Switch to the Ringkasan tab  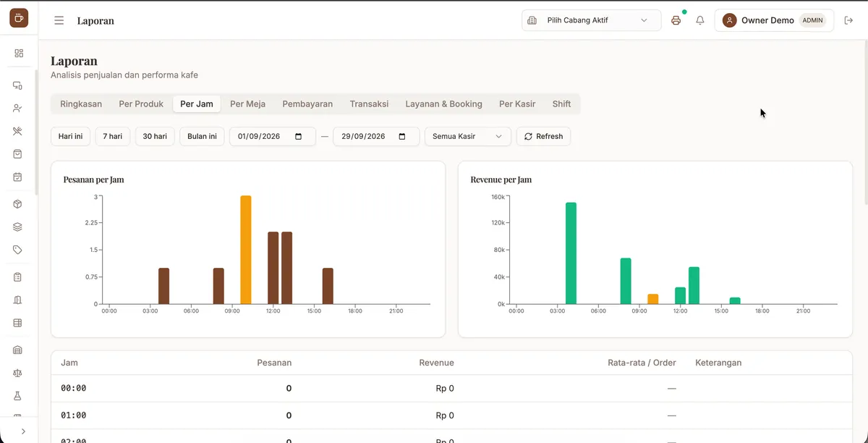(x=81, y=104)
